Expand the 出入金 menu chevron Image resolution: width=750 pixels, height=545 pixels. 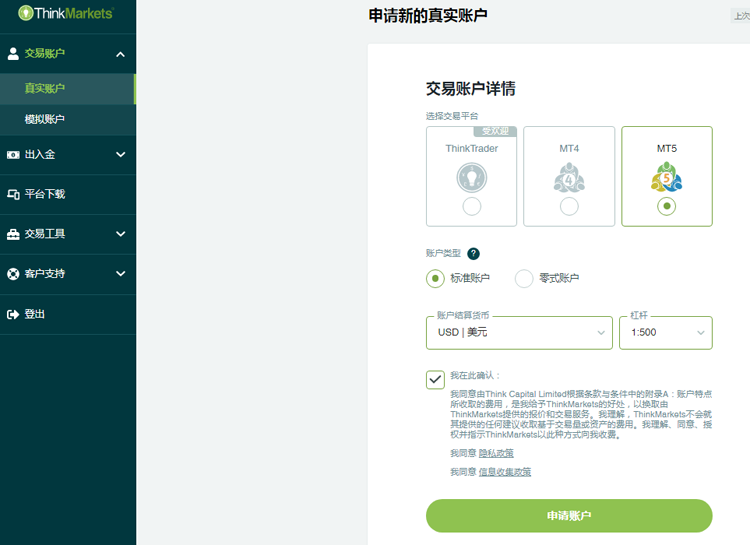click(x=121, y=155)
